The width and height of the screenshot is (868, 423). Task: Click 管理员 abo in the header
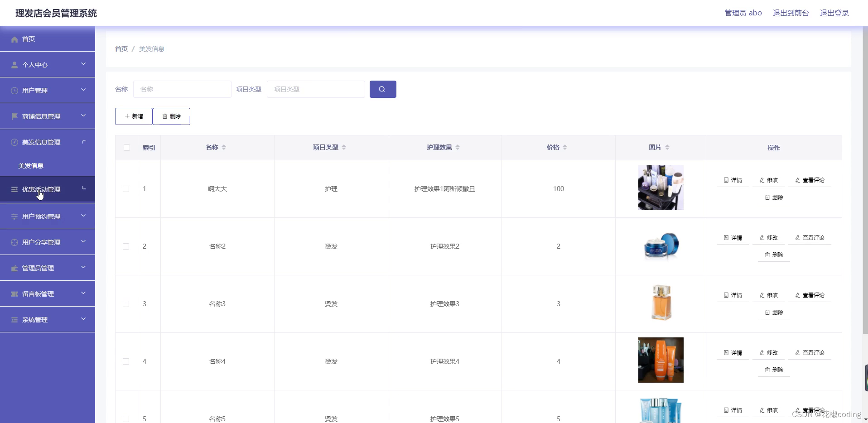743,13
